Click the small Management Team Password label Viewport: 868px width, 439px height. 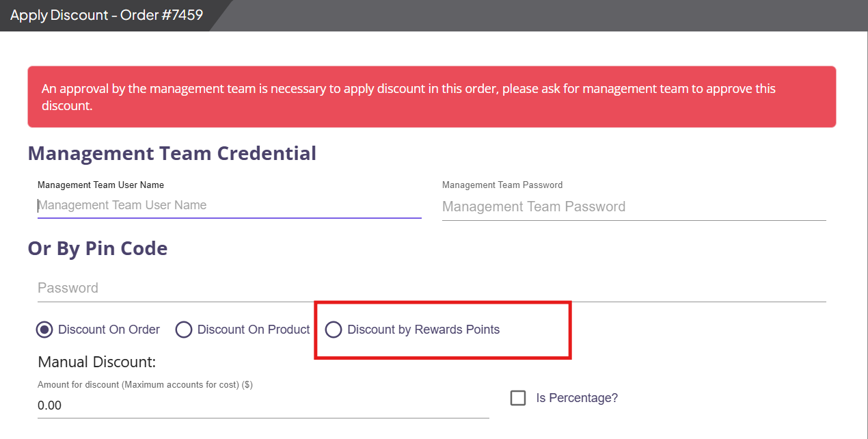point(502,185)
